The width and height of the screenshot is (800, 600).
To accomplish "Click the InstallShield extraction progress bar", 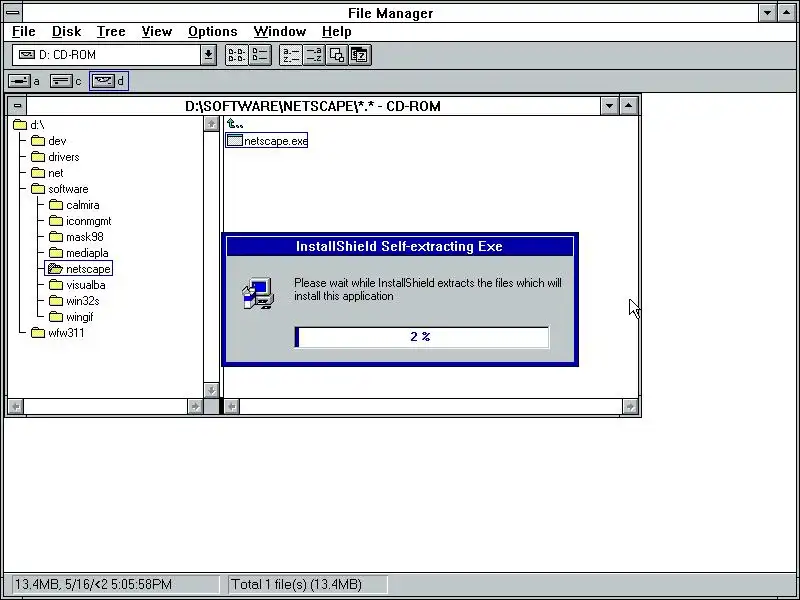I will pyautogui.click(x=422, y=337).
